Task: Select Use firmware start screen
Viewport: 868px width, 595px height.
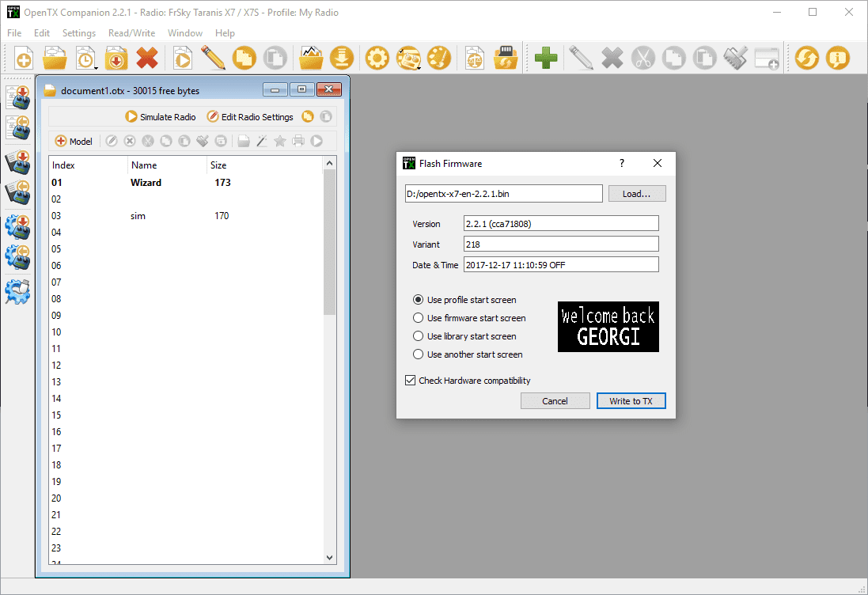Action: [469, 318]
